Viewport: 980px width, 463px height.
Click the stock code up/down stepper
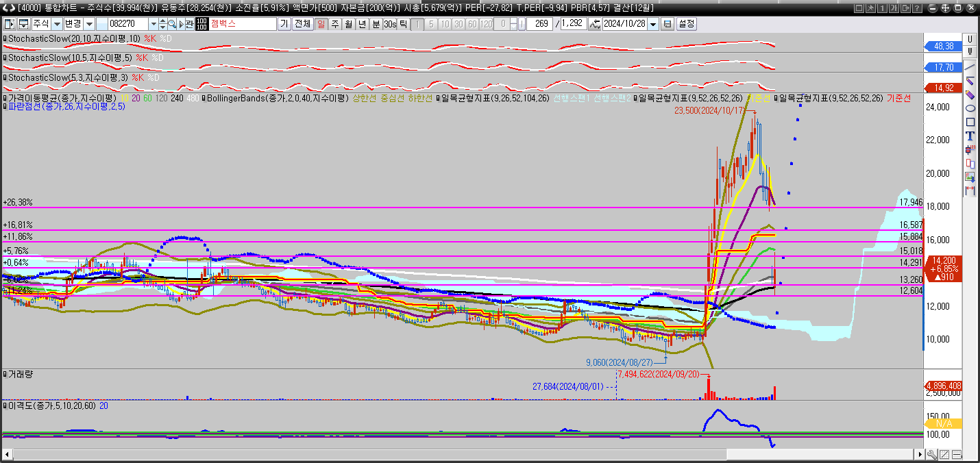pos(162,24)
